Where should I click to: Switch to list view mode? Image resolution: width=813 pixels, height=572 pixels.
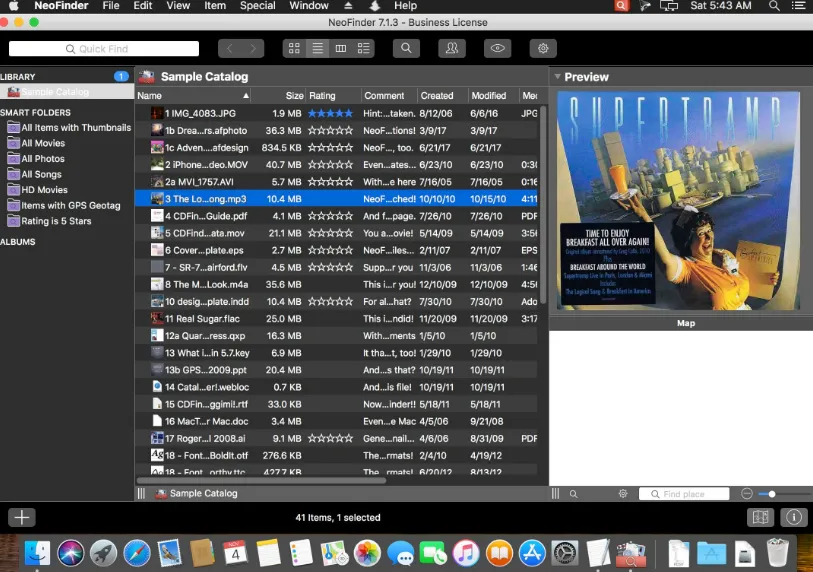tap(317, 48)
